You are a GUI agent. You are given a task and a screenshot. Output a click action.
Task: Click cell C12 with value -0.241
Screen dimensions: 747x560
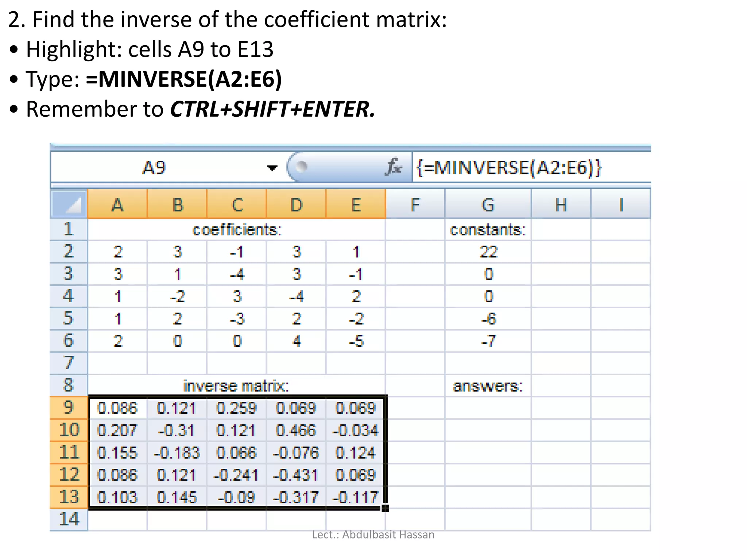point(237,475)
